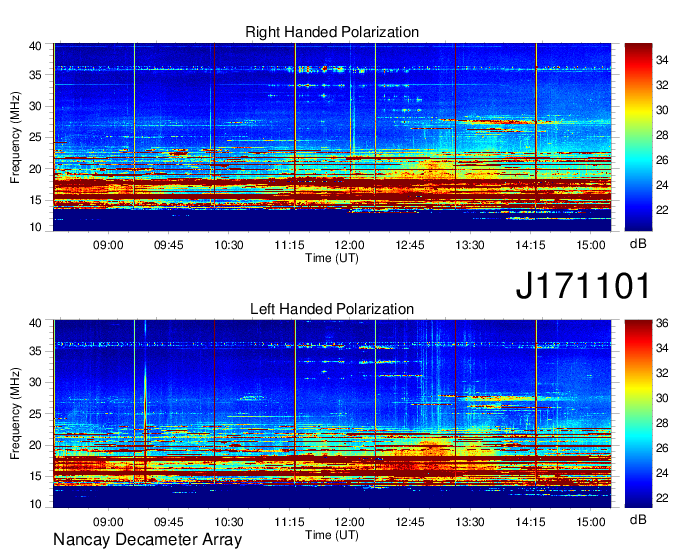The height and width of the screenshot is (552, 680).
Task: Click the "Frequency (MHz)" axis label of the Left Handed plot
Action: tap(15, 414)
